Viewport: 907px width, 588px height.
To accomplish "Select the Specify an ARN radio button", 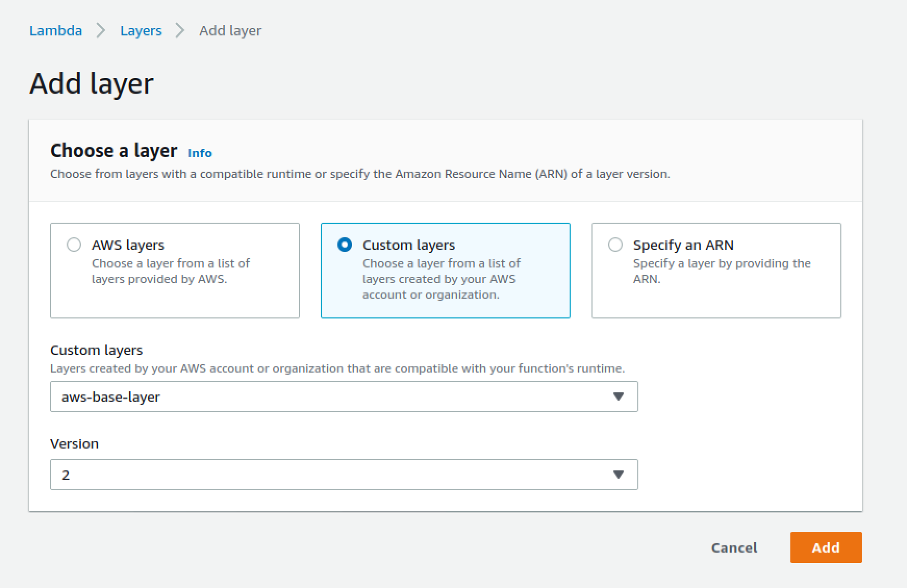I will pyautogui.click(x=615, y=244).
